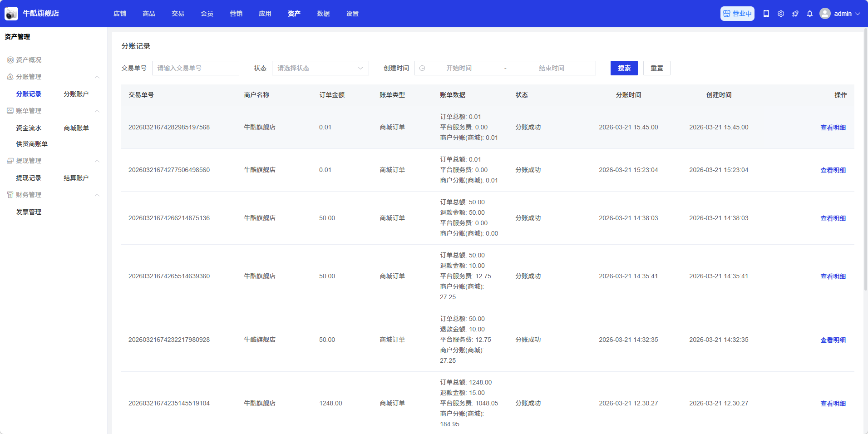Open notifications bell icon
This screenshot has height=434, width=868.
[x=810, y=14]
